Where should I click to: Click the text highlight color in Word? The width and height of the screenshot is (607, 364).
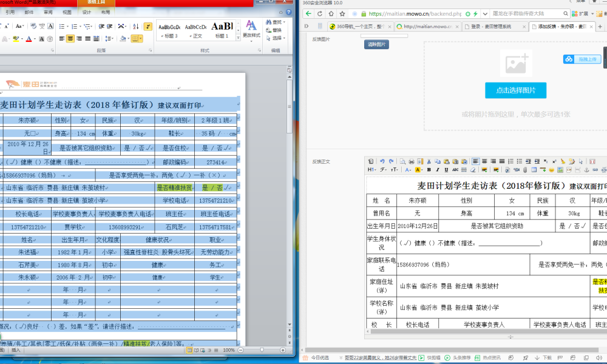16,39
